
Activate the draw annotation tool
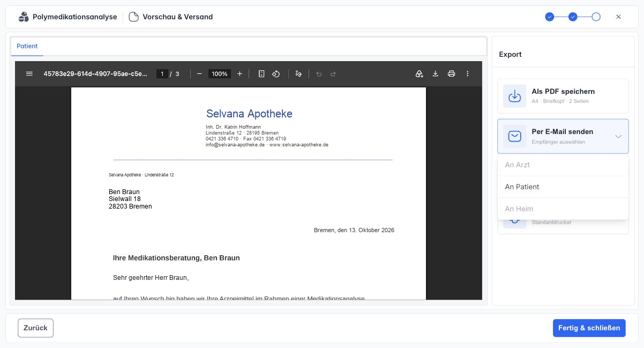pos(298,74)
